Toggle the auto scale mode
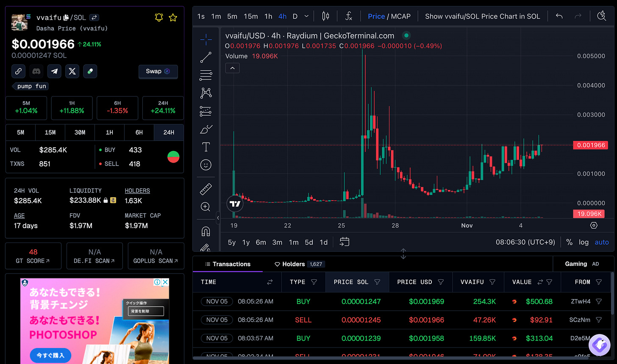This screenshot has height=364, width=617. 602,242
